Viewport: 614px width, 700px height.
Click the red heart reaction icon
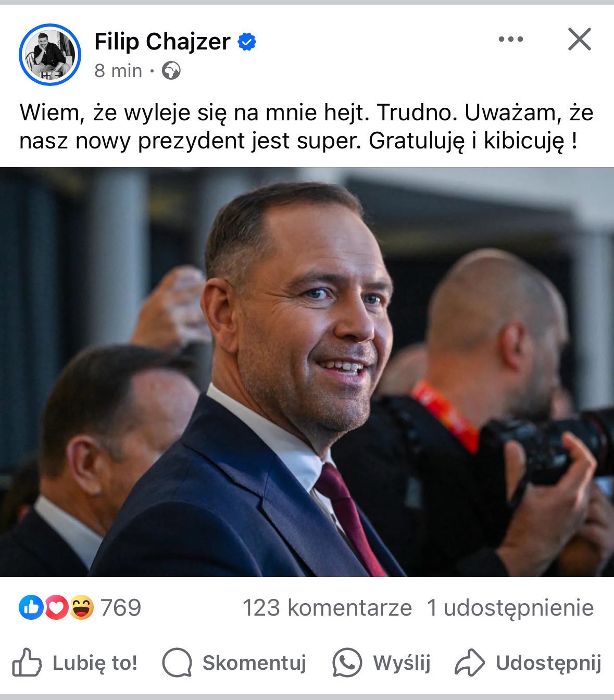[x=56, y=608]
